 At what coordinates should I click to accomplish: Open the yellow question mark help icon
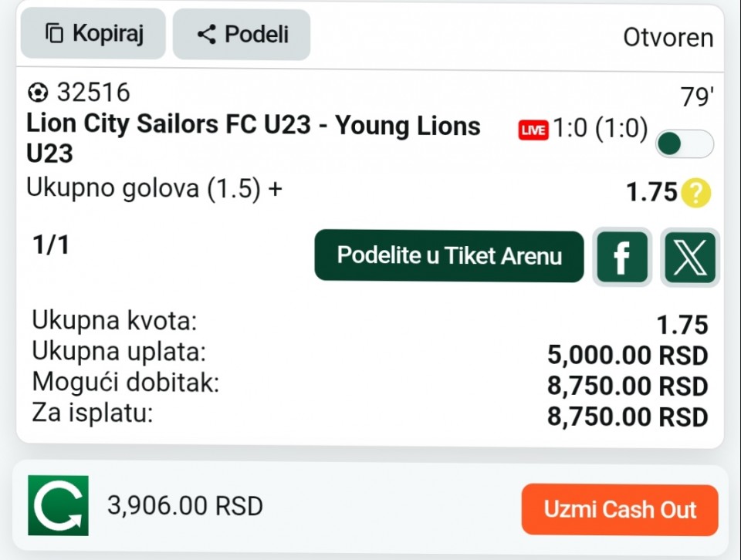pyautogui.click(x=695, y=193)
